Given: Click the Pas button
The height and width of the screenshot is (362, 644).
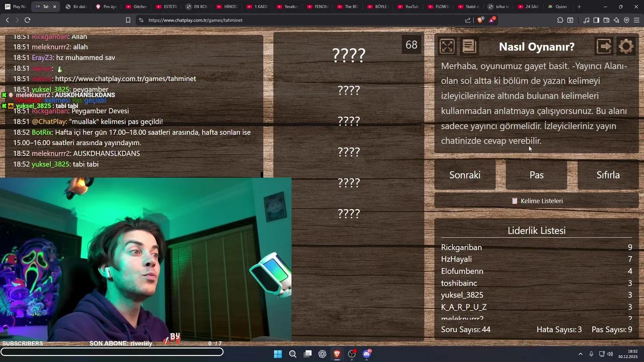Looking at the screenshot, I should click(x=536, y=175).
